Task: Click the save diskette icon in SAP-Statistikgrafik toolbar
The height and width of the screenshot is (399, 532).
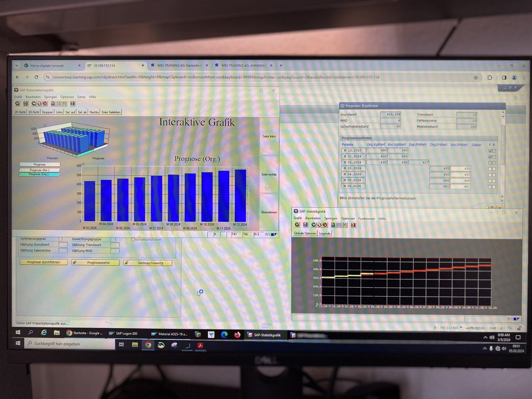Action: pos(305,225)
